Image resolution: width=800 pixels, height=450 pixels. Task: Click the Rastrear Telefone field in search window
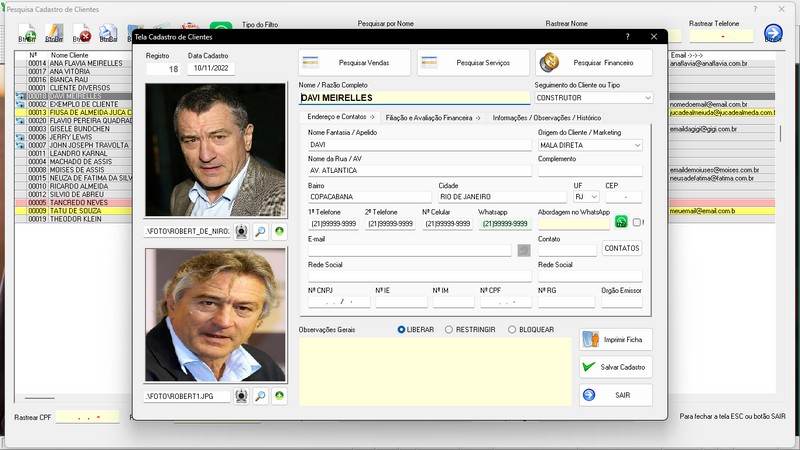tap(721, 36)
